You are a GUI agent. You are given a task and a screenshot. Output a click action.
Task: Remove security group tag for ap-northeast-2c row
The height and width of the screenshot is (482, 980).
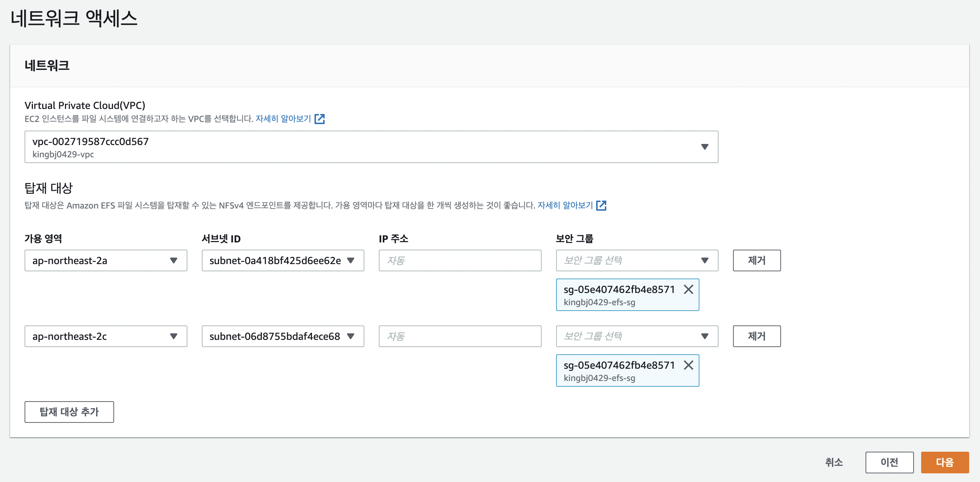pyautogui.click(x=688, y=365)
